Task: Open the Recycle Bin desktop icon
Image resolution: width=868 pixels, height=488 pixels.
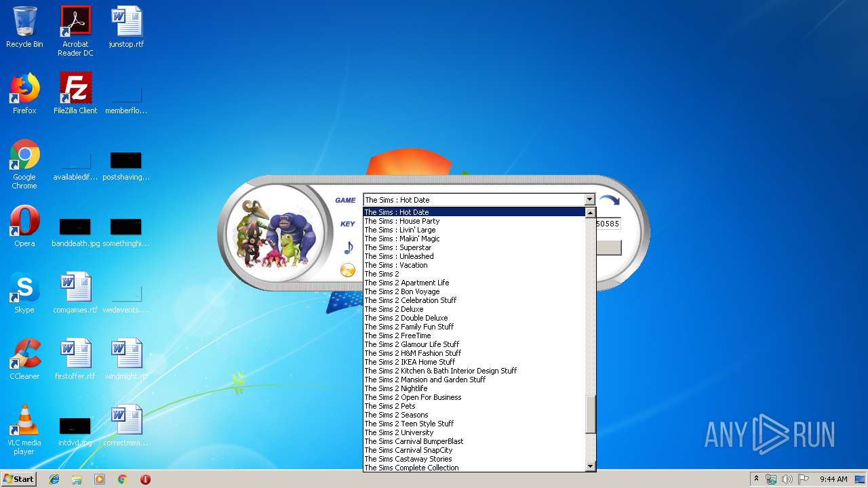Action: tap(24, 27)
